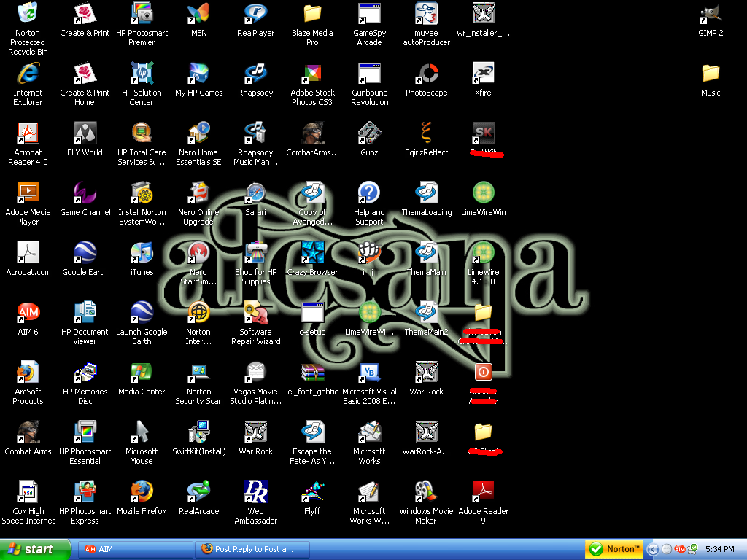Open the Safari browser
This screenshot has height=560, width=747.
[255, 195]
